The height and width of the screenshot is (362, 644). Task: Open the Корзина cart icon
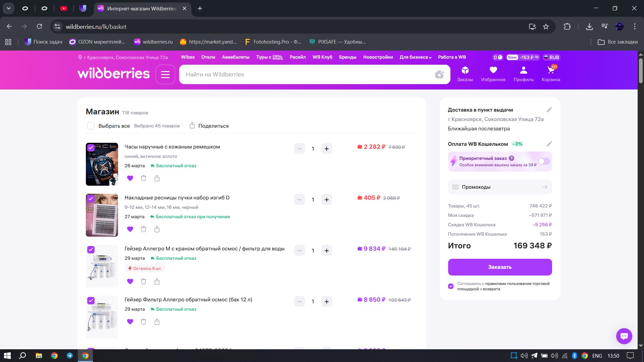point(550,71)
